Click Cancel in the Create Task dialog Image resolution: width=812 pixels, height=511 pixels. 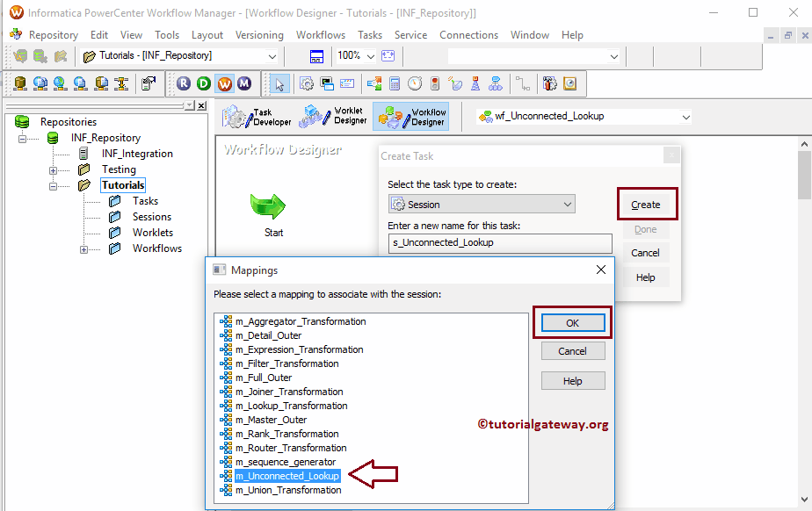tap(646, 253)
